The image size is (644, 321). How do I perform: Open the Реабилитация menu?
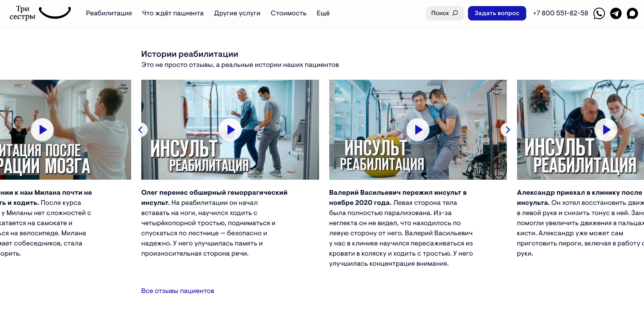109,13
